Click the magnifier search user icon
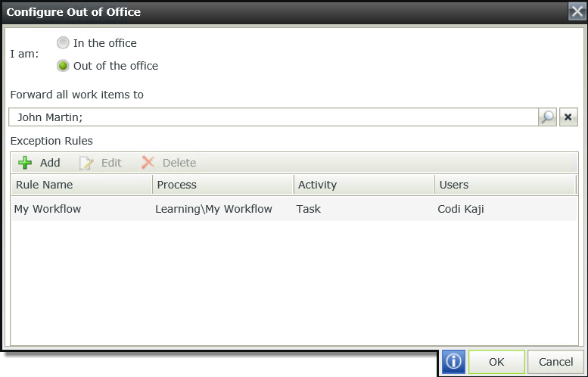Screen dimensions: 588x377 click(547, 117)
